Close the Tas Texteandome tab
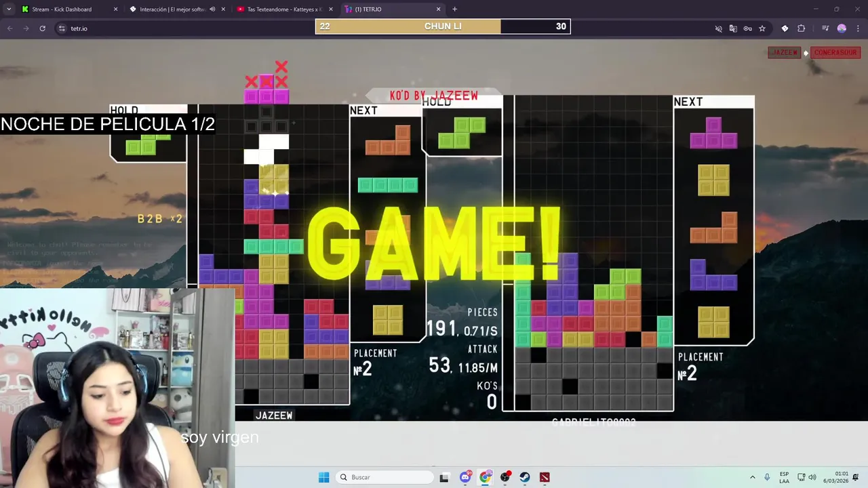Viewport: 868px width, 488px height. point(331,9)
